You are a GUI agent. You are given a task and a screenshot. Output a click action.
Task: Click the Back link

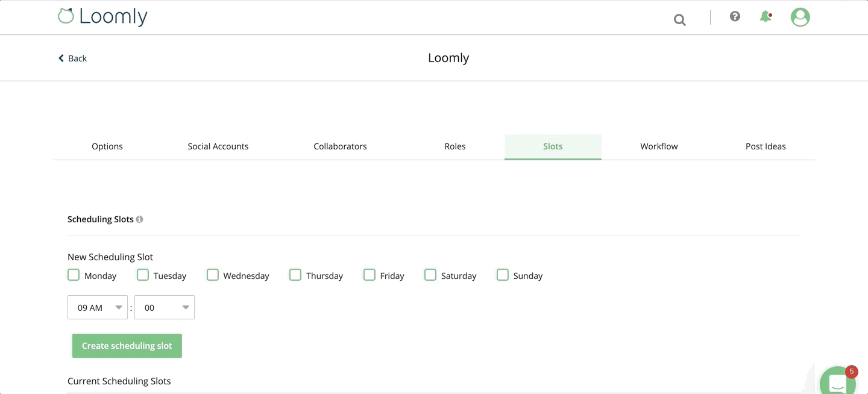pos(77,58)
